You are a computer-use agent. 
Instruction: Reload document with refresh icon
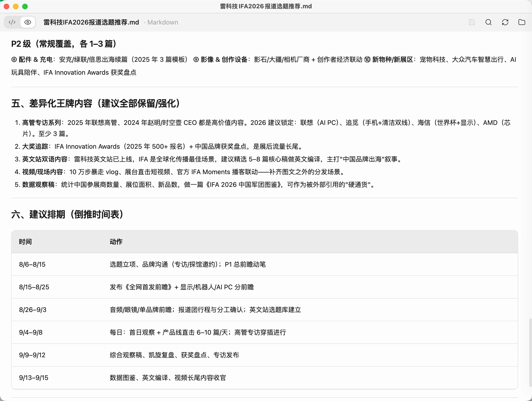coord(505,22)
